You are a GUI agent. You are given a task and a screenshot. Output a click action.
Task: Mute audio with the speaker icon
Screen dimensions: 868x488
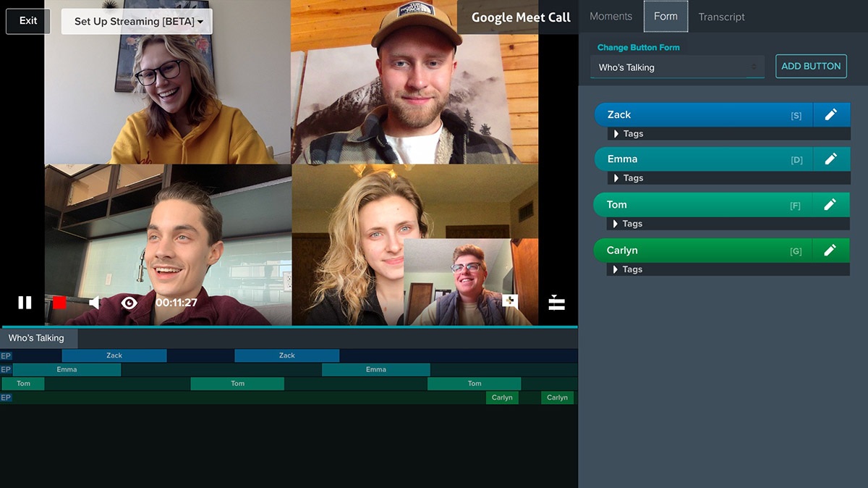tap(94, 303)
